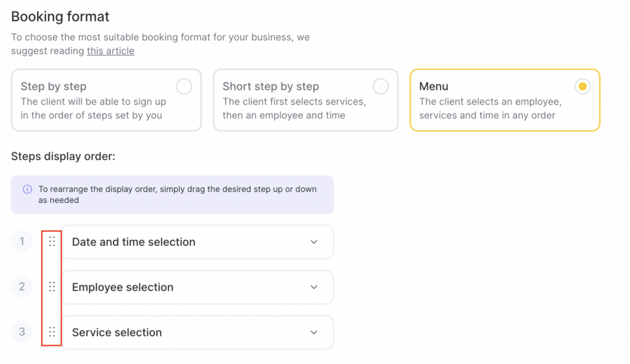Click drag handle beside Date and time selection

pos(52,241)
